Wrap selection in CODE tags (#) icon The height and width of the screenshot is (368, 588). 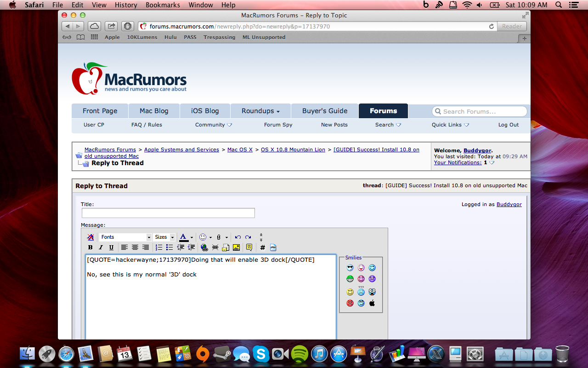[x=262, y=247]
